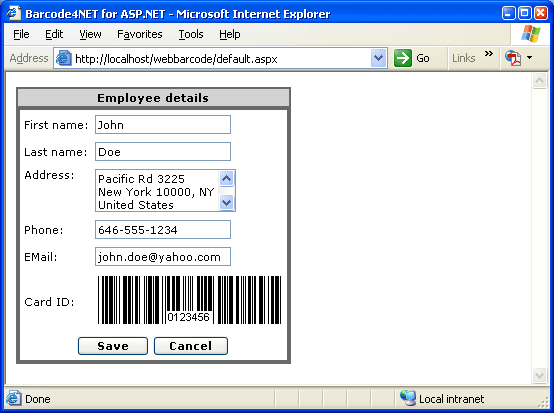This screenshot has height=413, width=554.
Task: Expand the address URL dropdown
Action: click(378, 58)
